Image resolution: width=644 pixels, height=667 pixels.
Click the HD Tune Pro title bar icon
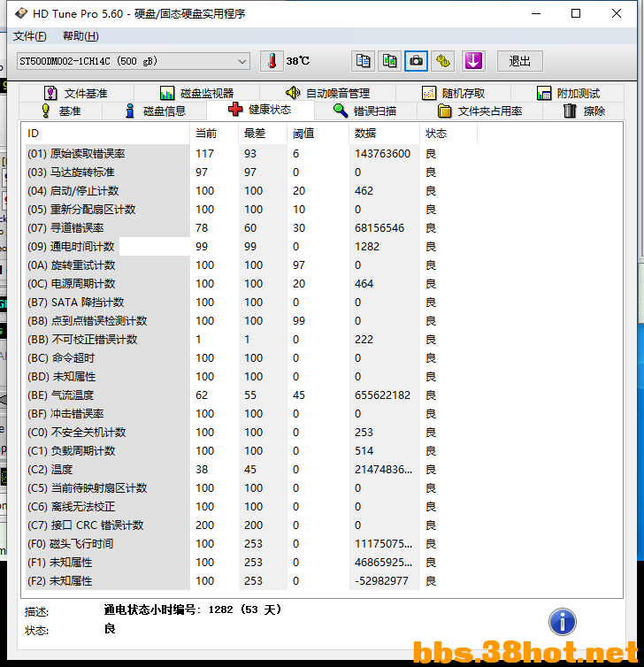21,13
